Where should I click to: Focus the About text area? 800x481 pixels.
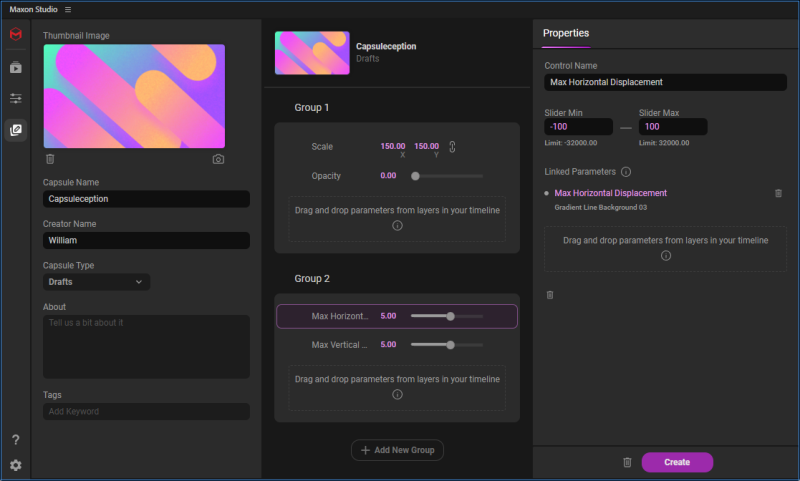tap(146, 347)
